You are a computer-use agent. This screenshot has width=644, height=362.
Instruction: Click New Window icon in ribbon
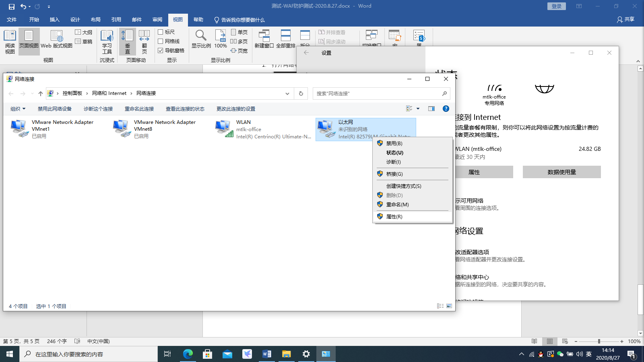click(x=264, y=39)
